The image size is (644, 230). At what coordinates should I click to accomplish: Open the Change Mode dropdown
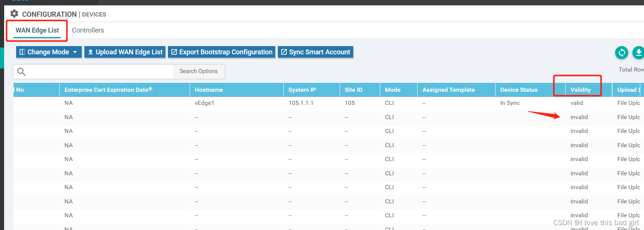click(49, 52)
